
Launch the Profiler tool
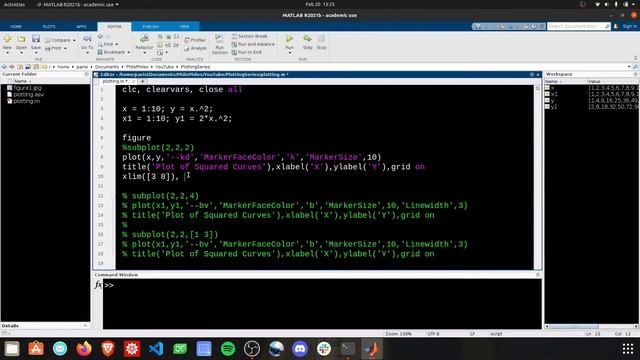click(x=195, y=40)
